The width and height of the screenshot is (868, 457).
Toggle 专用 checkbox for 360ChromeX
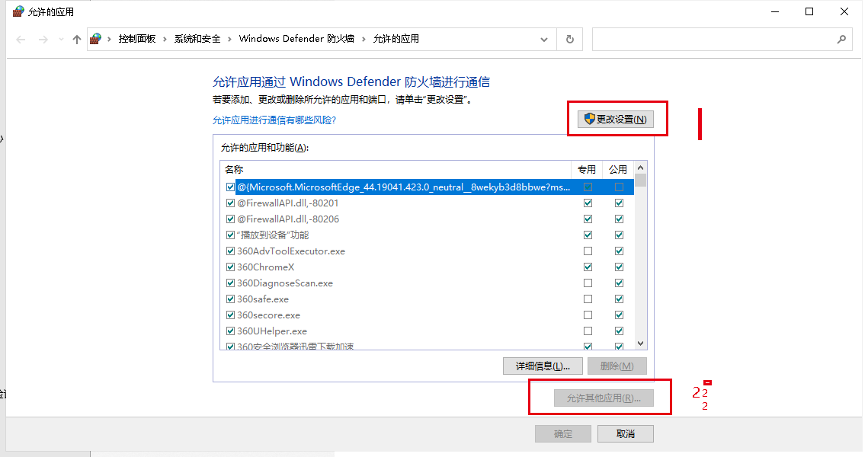588,267
